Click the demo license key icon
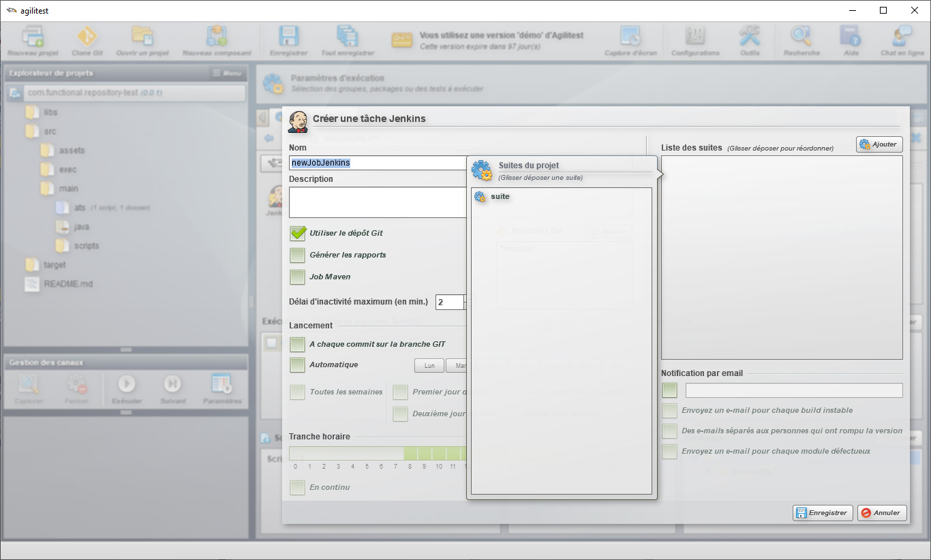This screenshot has height=560, width=931. pos(401,40)
